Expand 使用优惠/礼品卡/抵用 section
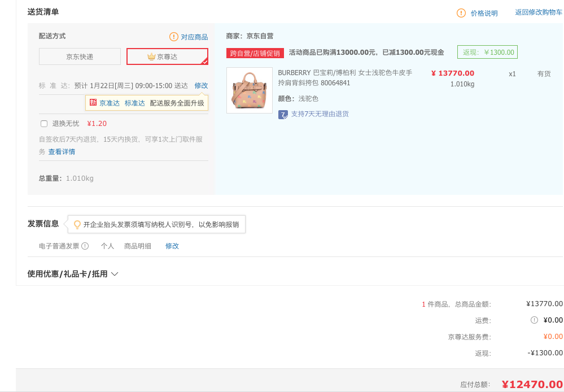The height and width of the screenshot is (392, 564). pyautogui.click(x=73, y=274)
